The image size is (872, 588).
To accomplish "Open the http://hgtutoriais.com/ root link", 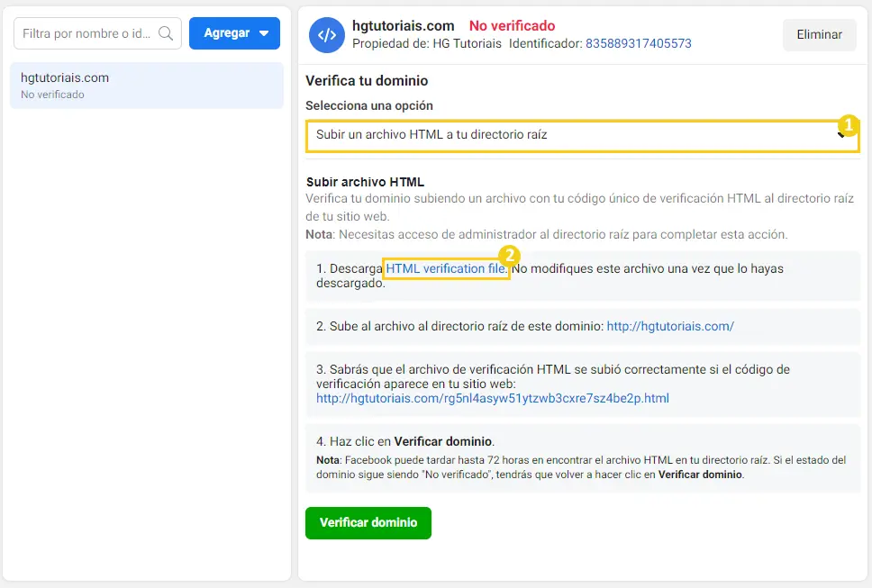I will (x=670, y=326).
